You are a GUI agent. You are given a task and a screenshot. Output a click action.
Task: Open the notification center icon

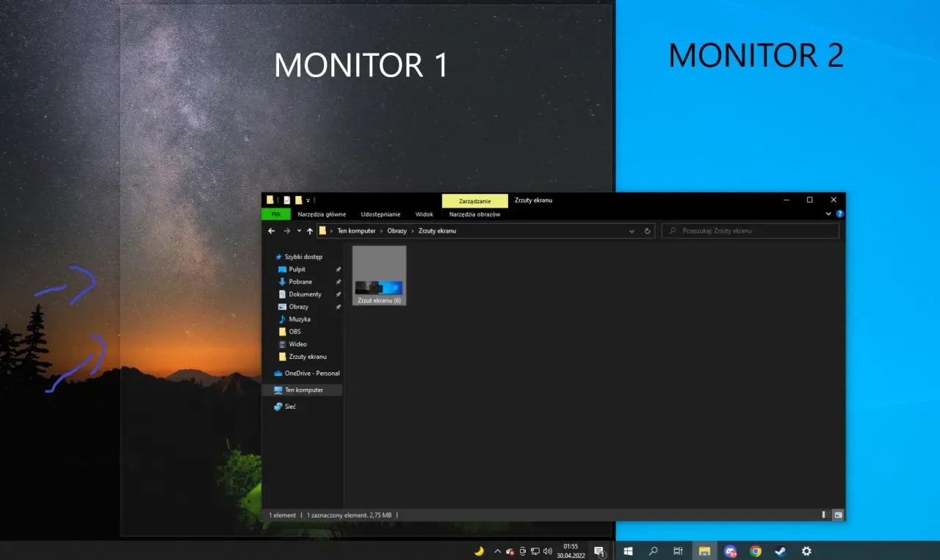(x=599, y=551)
